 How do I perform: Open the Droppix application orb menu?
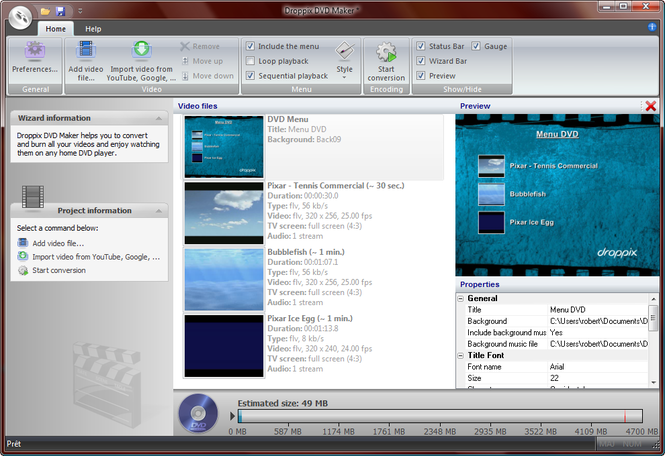20,17
